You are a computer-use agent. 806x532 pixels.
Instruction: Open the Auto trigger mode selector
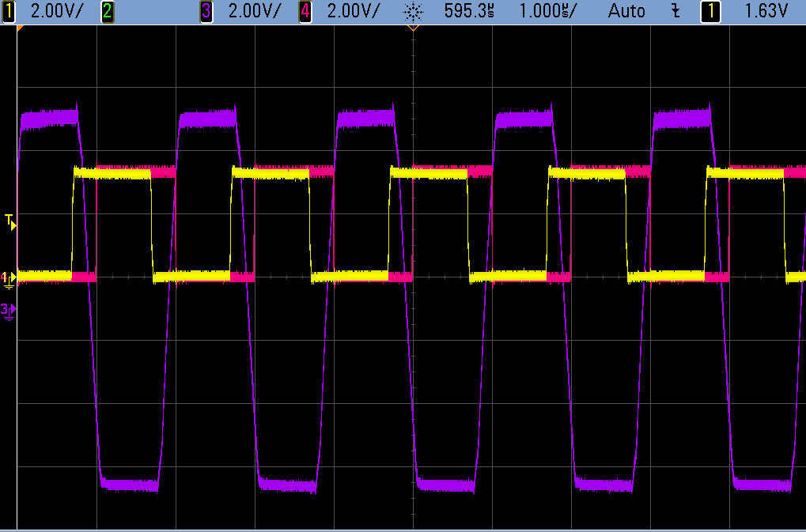(626, 11)
